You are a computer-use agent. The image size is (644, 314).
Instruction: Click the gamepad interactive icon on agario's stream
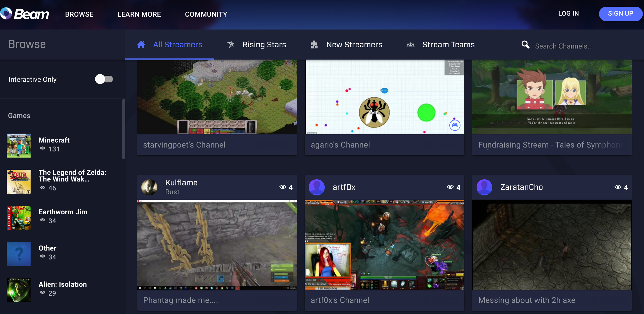point(454,125)
